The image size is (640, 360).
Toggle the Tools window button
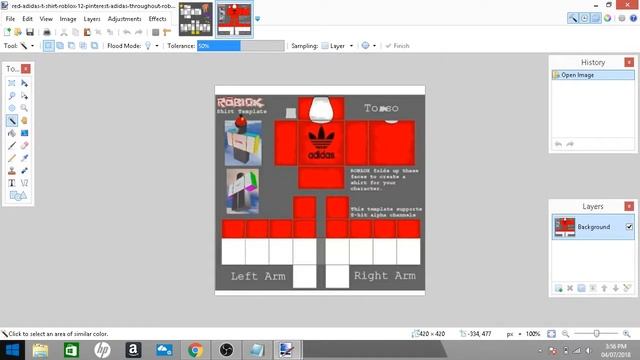pos(573,18)
